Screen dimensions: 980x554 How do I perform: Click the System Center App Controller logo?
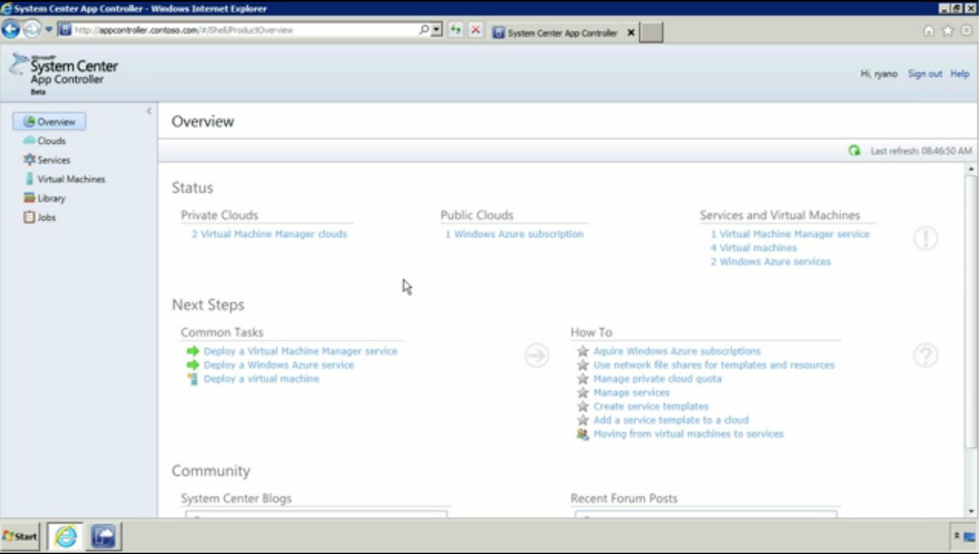[64, 73]
